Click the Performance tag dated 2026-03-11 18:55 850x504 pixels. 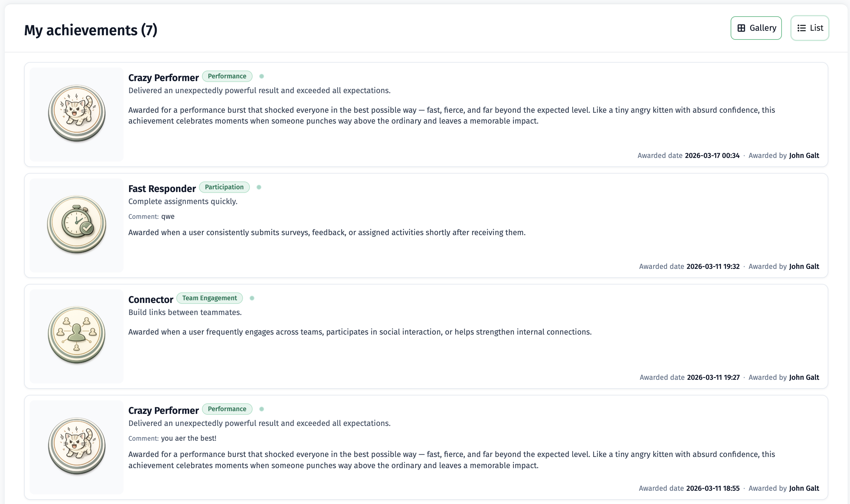pyautogui.click(x=227, y=409)
